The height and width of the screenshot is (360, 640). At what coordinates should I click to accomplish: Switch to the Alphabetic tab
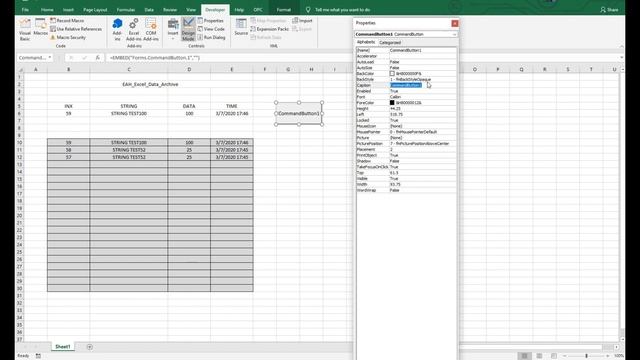pos(366,42)
